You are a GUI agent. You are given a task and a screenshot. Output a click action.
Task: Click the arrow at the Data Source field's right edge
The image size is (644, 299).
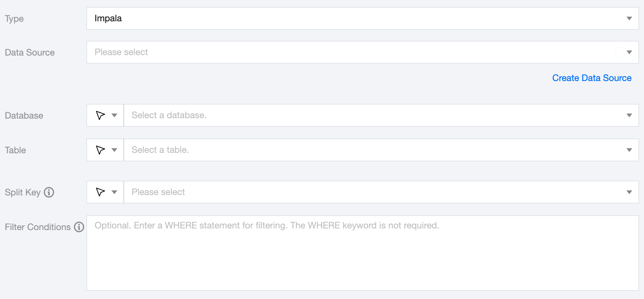tap(629, 52)
